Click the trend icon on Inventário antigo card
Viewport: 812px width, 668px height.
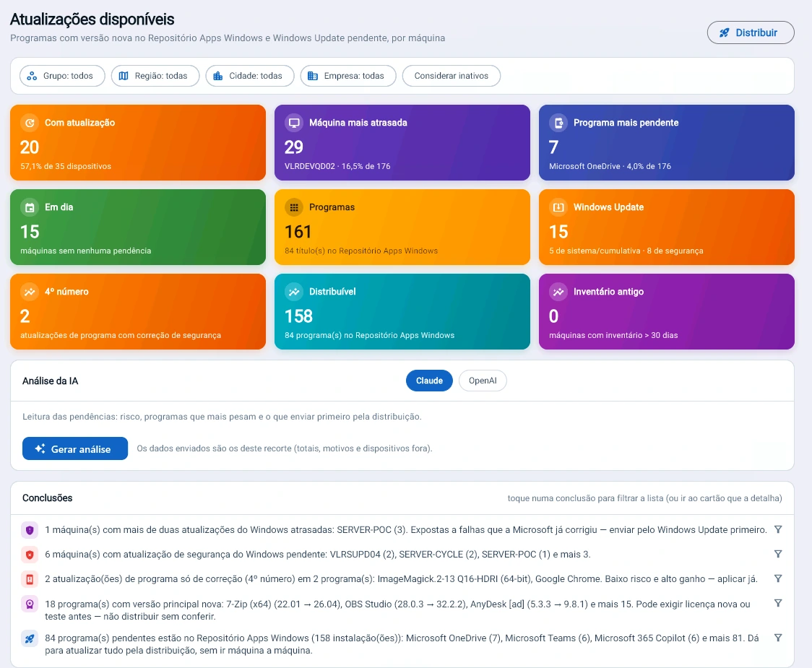click(x=558, y=292)
